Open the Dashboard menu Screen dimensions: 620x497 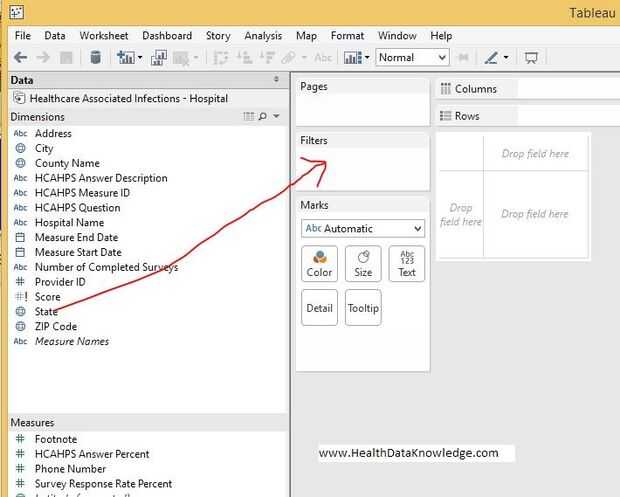pyautogui.click(x=167, y=36)
